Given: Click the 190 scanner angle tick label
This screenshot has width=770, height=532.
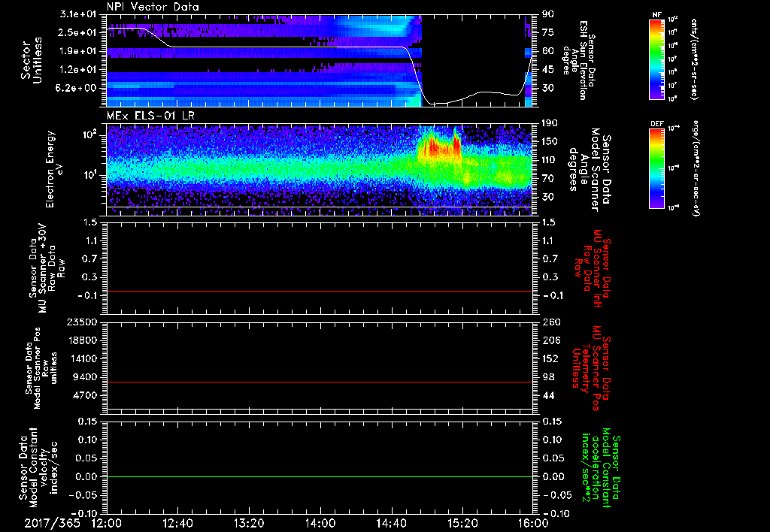Looking at the screenshot, I should tap(550, 122).
